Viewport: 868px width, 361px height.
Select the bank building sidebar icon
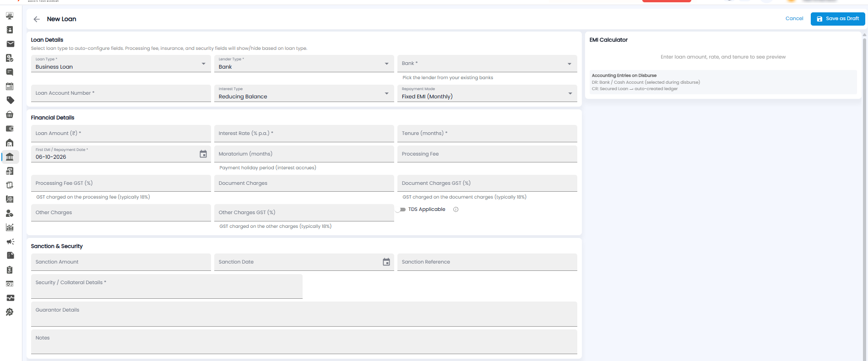(x=10, y=157)
